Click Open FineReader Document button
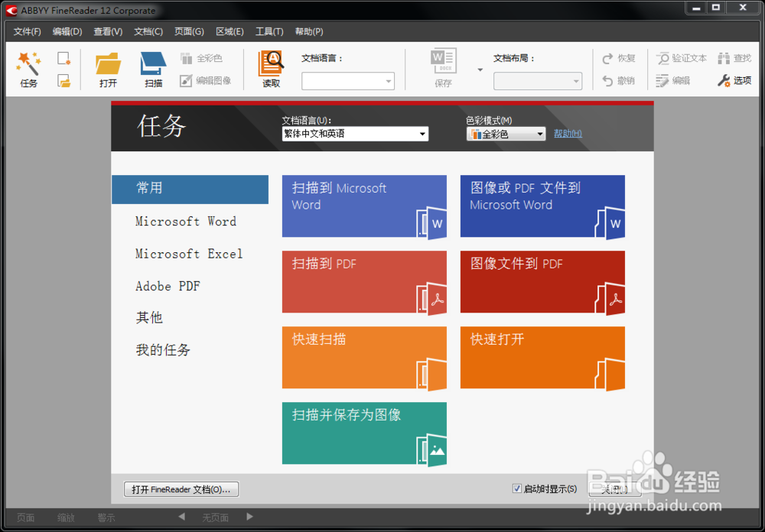 coord(181,489)
